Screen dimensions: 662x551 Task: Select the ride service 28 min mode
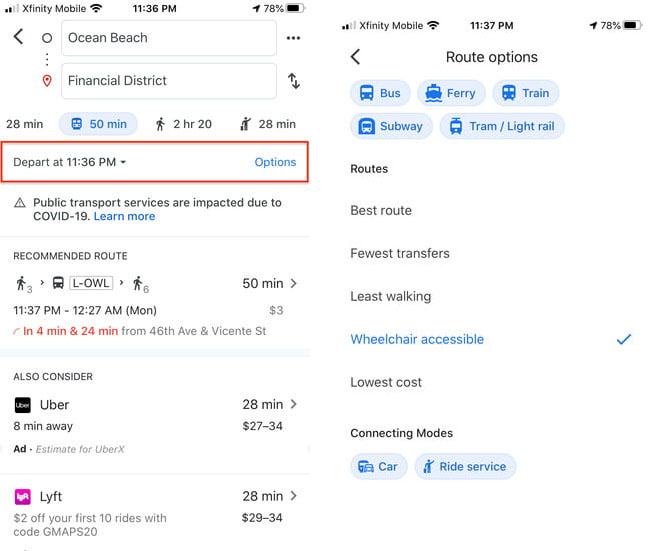[268, 124]
